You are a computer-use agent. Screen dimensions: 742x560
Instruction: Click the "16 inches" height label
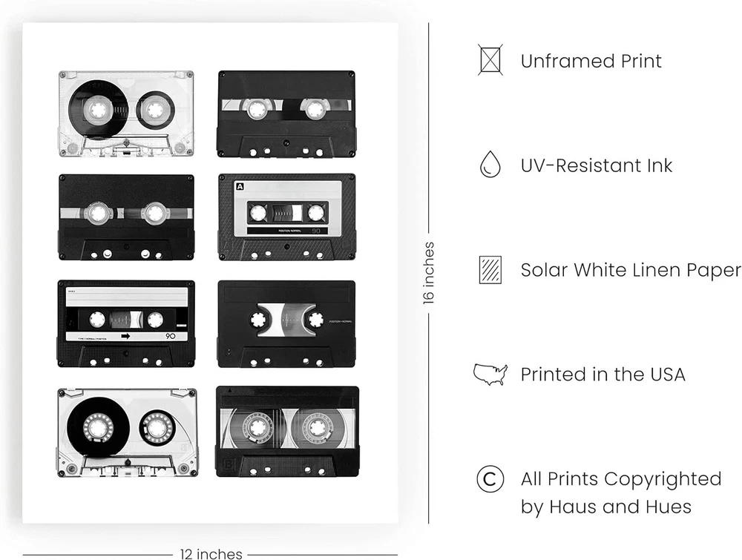coord(430,272)
